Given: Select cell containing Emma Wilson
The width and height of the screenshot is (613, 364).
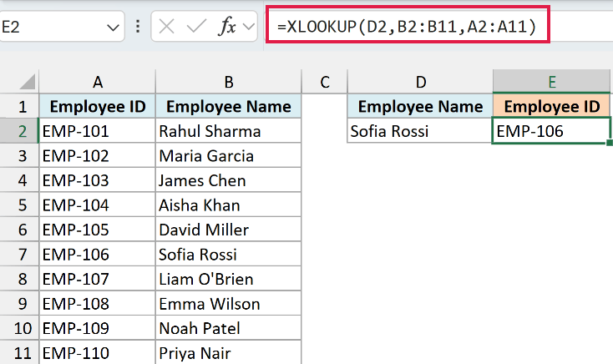Looking at the screenshot, I should click(x=229, y=303).
